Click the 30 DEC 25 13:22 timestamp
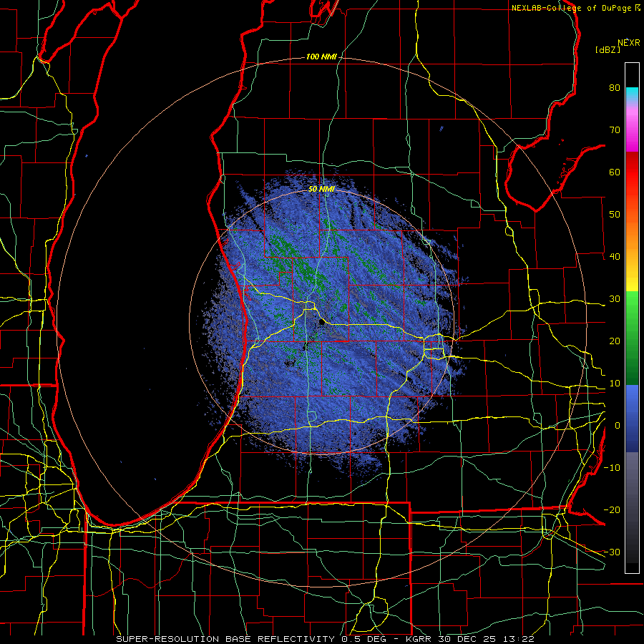The width and height of the screenshot is (644, 644). [488, 639]
